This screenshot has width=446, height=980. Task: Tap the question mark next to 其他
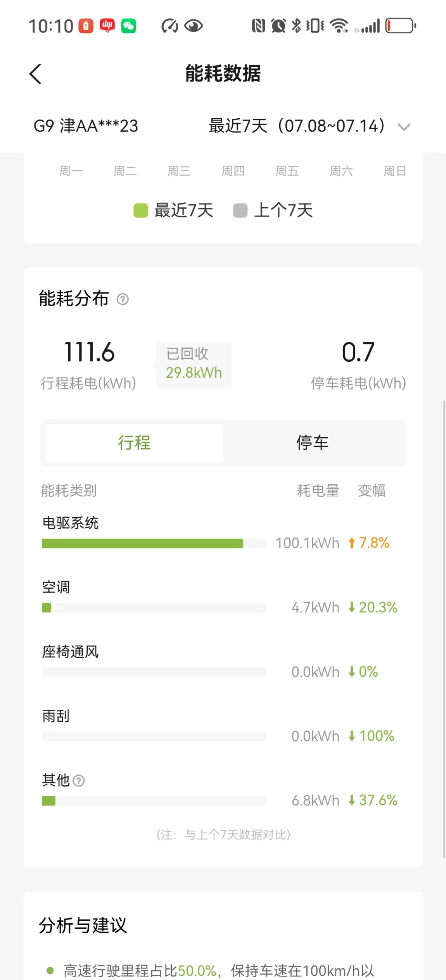[x=79, y=780]
